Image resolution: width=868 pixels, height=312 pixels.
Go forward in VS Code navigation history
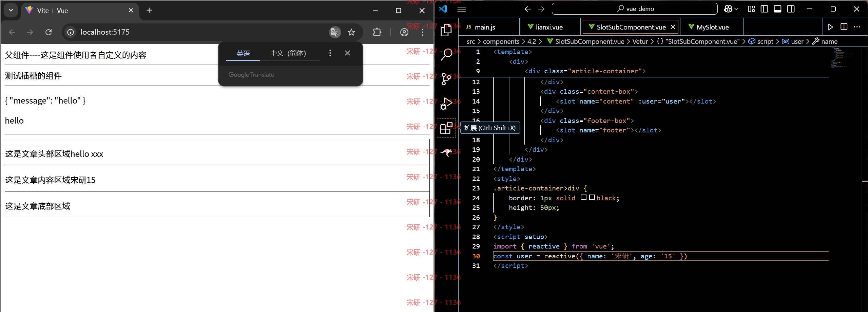(x=541, y=9)
